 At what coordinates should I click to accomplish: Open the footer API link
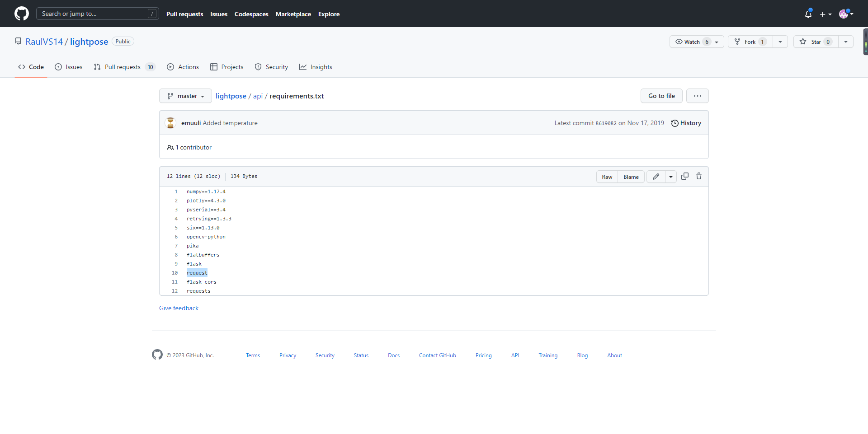pos(515,355)
